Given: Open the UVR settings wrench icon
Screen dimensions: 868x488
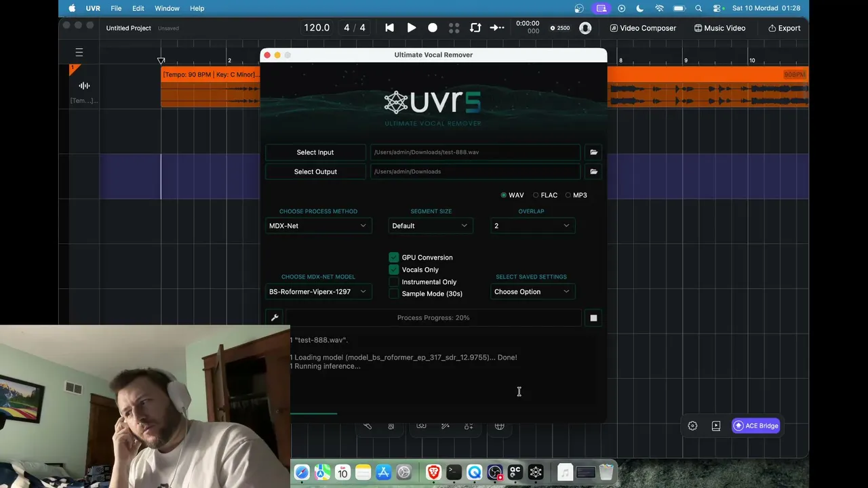Looking at the screenshot, I should click(x=275, y=317).
